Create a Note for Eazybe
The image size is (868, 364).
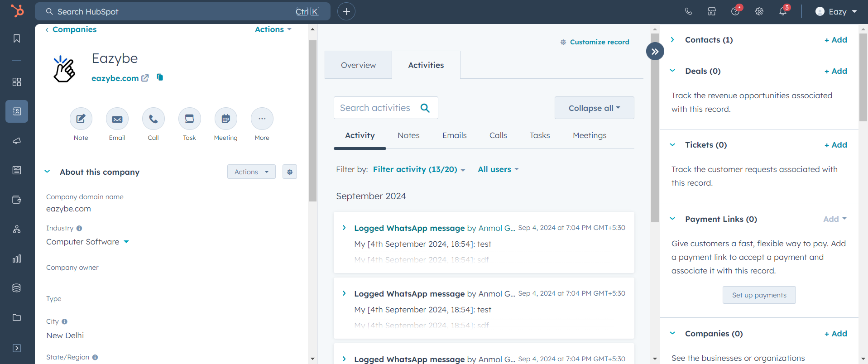(81, 119)
